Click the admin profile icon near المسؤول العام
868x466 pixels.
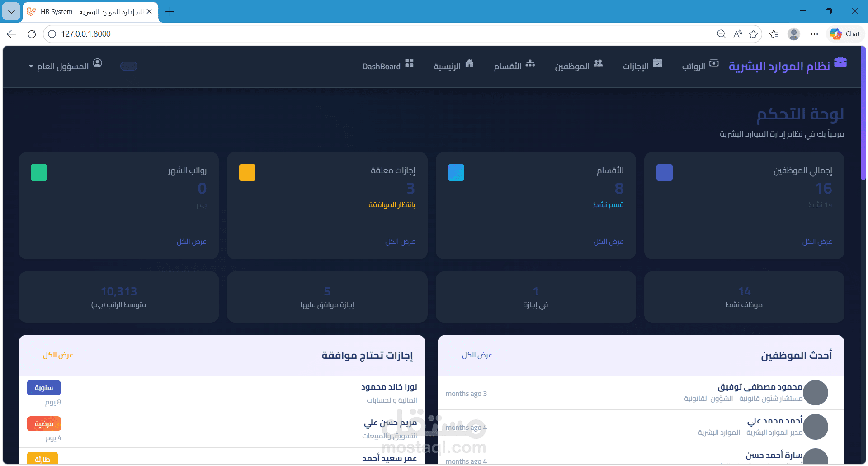point(98,63)
